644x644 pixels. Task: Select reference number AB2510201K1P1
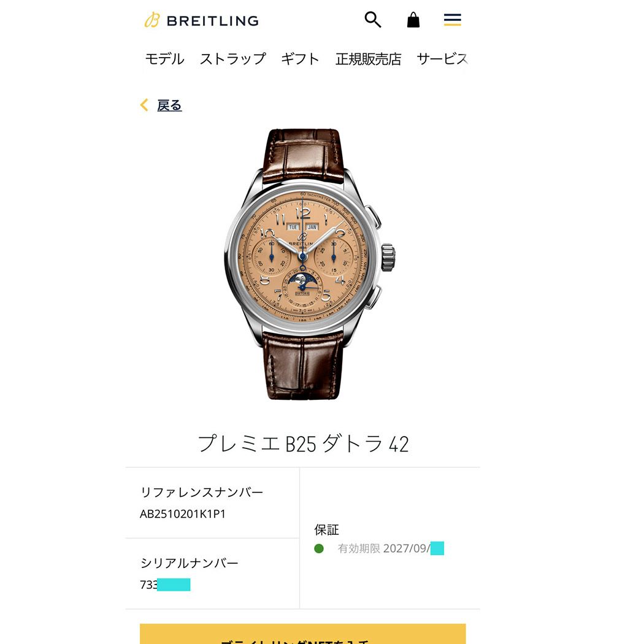pyautogui.click(x=183, y=514)
